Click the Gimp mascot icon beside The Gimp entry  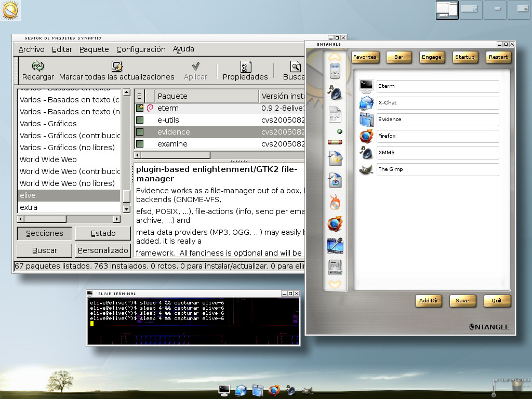(x=366, y=170)
